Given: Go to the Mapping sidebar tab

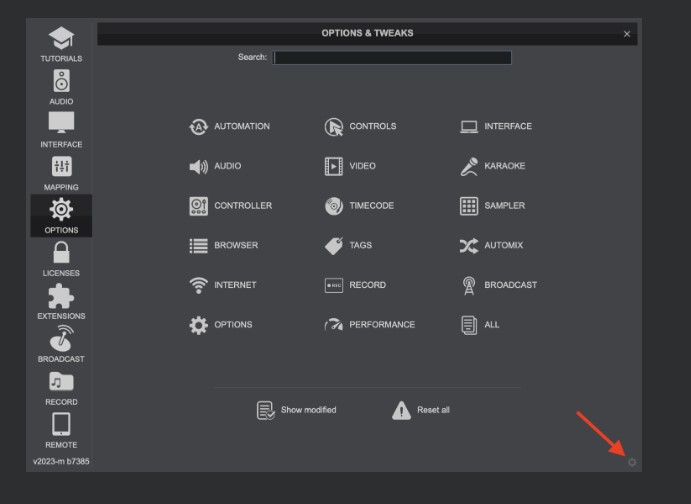Looking at the screenshot, I should (61, 173).
